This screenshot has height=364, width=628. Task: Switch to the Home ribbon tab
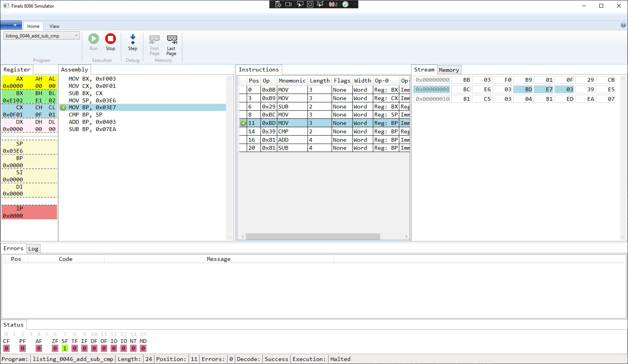click(x=33, y=26)
